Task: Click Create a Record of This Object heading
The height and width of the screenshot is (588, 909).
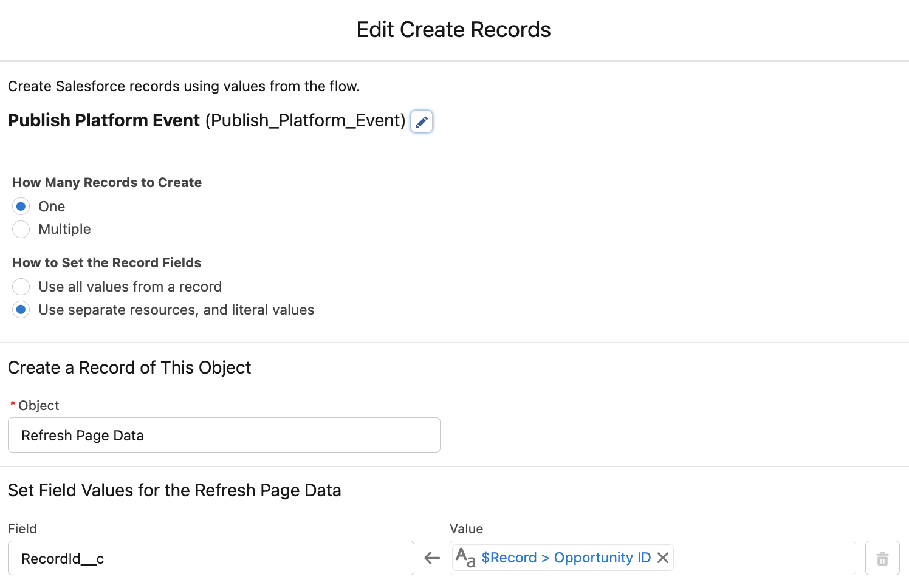Action: tap(129, 368)
